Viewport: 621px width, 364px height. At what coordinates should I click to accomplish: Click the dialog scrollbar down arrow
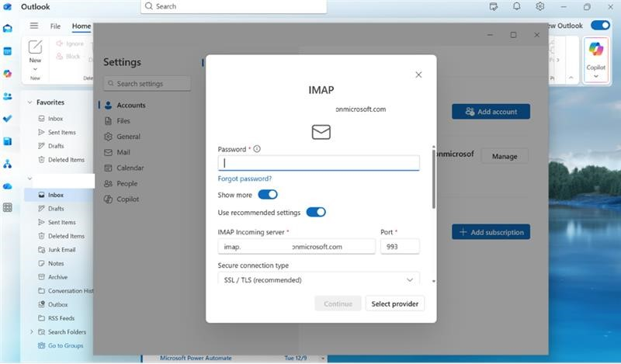(x=434, y=281)
